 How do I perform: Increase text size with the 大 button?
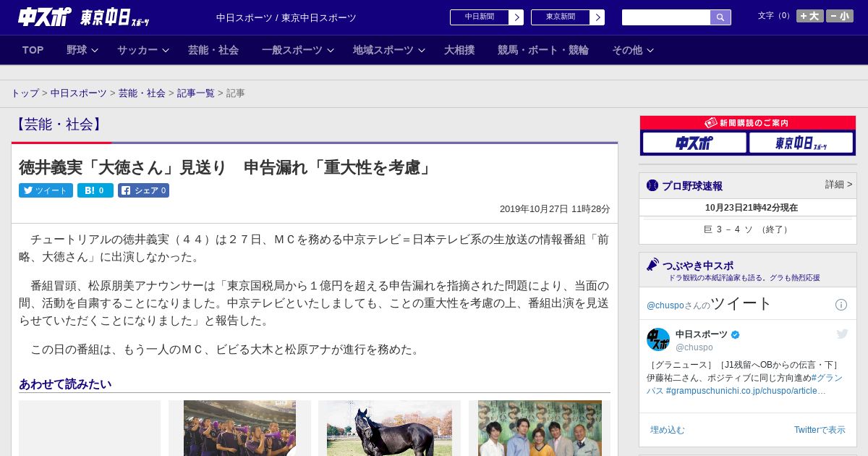[x=809, y=16]
